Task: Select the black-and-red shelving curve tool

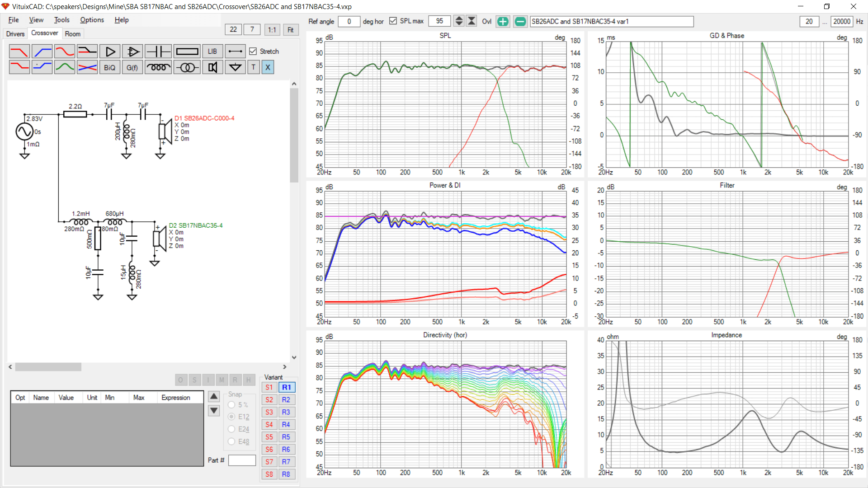Action: [87, 52]
